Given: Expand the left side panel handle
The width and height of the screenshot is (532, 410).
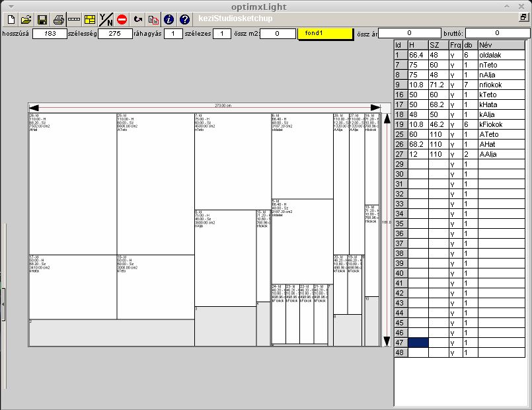Looking at the screenshot, I should (x=3, y=302).
